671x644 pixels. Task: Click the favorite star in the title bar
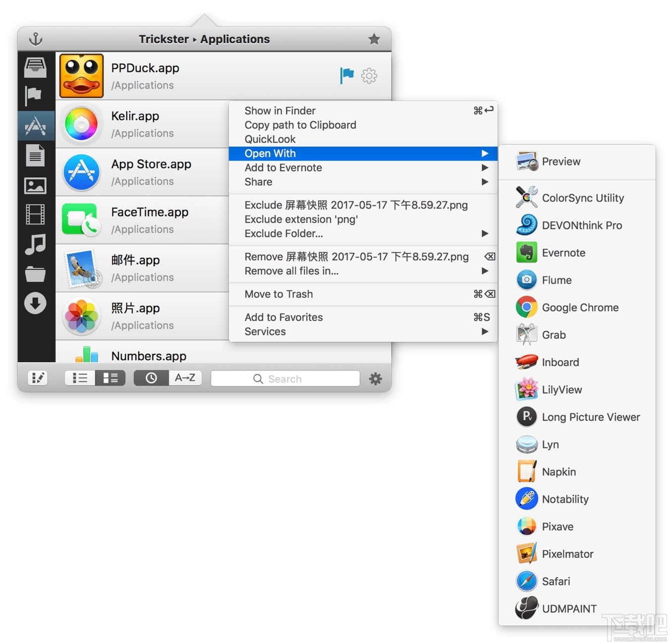tap(374, 39)
